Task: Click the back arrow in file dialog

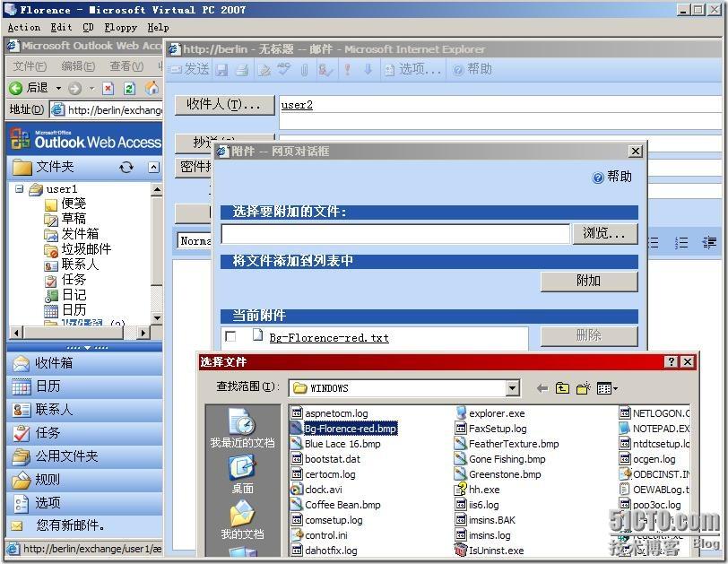Action: (542, 388)
